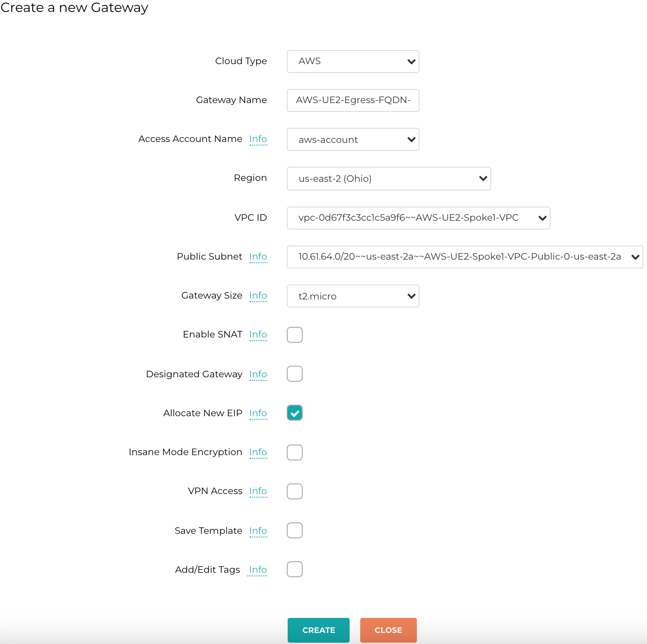Click the Create a new Gateway heading

point(74,8)
